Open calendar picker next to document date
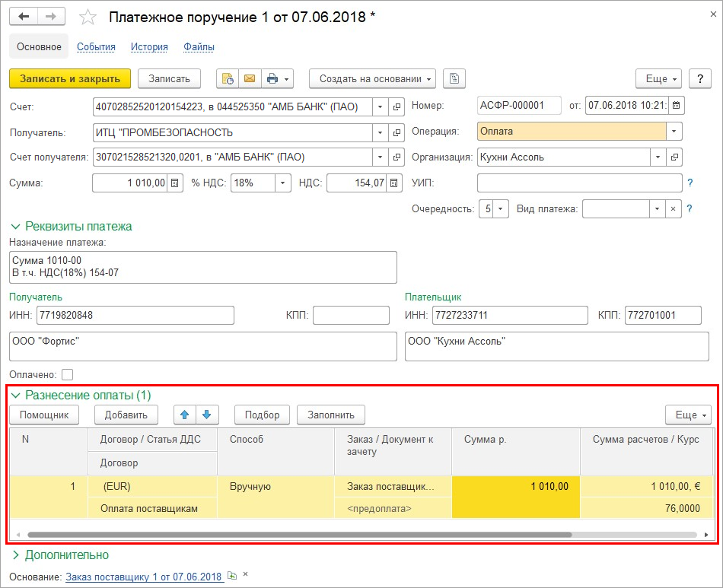 pyautogui.click(x=677, y=105)
